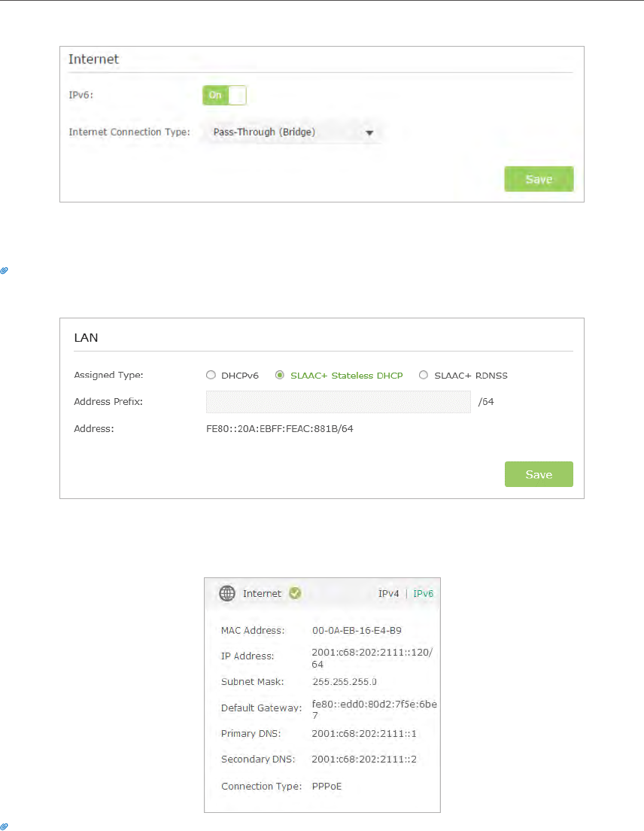Save the Internet IPv6 settings

[x=539, y=179]
